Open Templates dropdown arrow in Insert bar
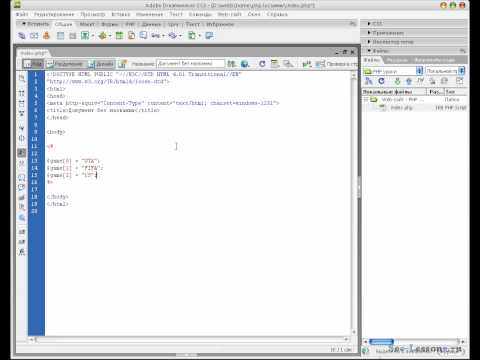 199,36
